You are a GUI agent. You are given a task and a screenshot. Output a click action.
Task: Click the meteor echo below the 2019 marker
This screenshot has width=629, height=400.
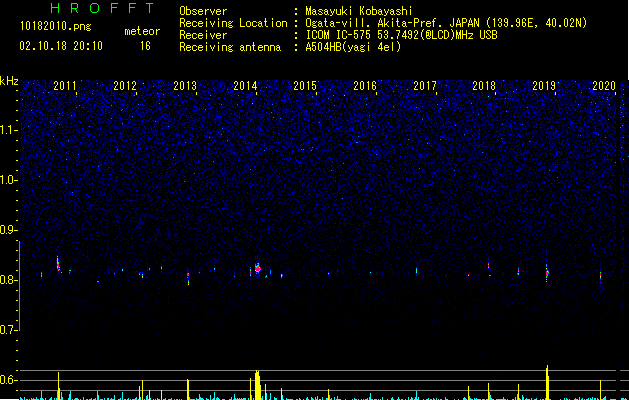547,273
